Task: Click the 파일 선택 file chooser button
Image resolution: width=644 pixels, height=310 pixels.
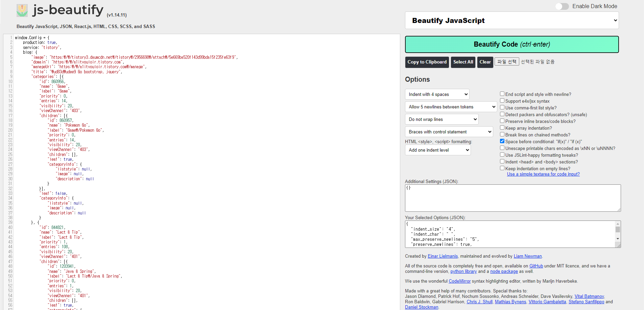Action: tap(507, 61)
